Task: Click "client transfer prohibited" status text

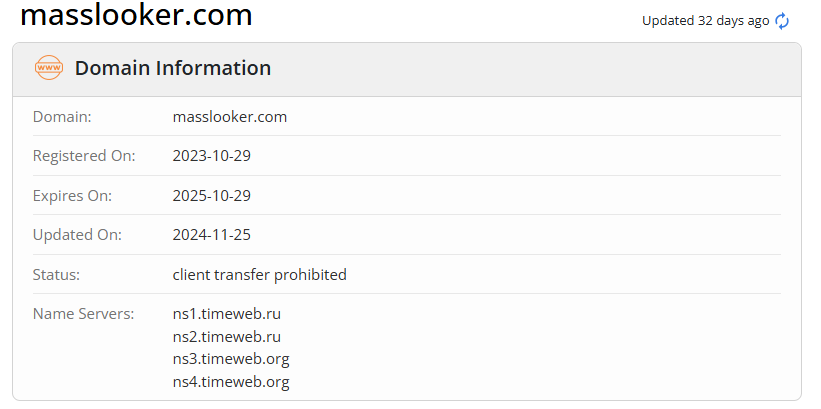Action: tap(259, 274)
